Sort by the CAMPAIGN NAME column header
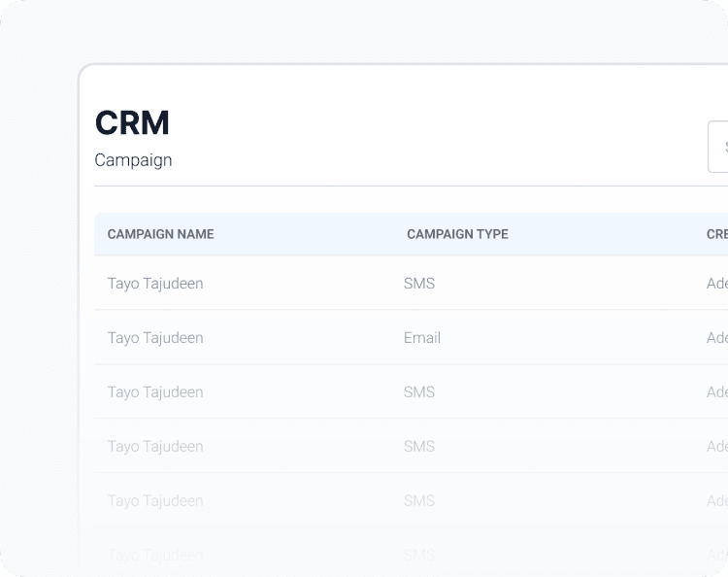 (160, 234)
